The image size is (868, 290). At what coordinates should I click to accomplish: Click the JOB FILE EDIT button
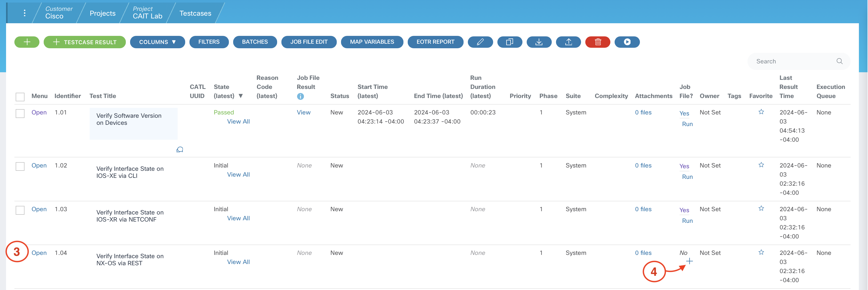point(309,42)
